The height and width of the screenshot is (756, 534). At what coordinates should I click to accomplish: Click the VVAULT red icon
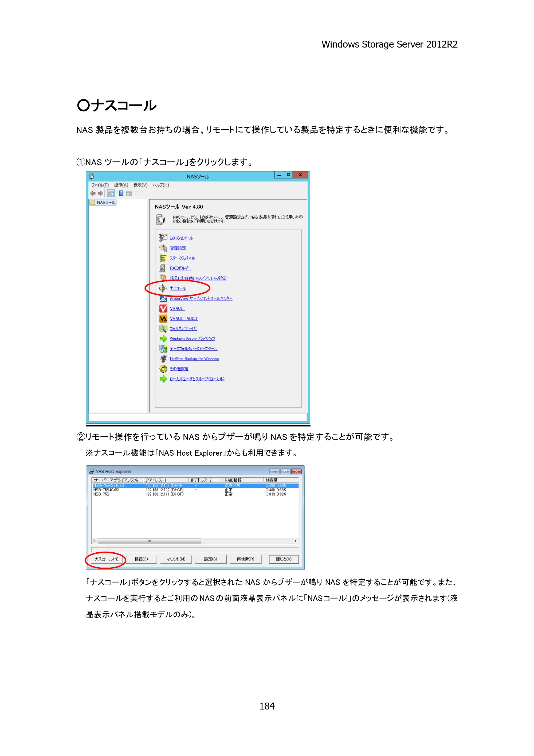(x=163, y=308)
